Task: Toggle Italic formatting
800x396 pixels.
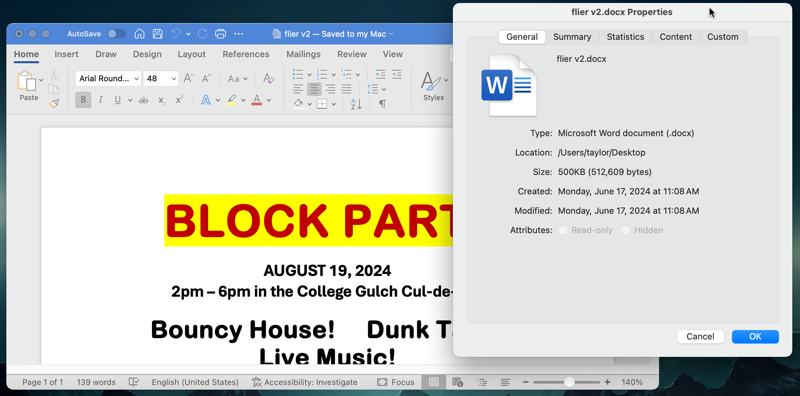Action: [101, 100]
